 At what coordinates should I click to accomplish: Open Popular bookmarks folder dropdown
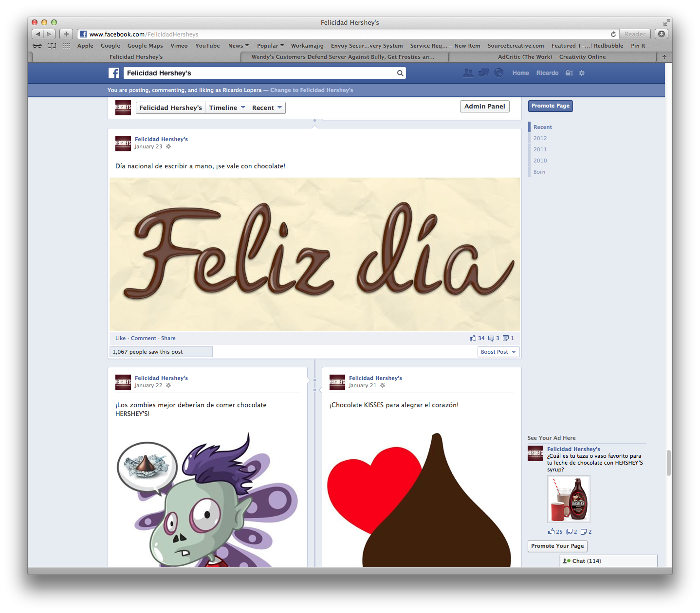coord(270,46)
